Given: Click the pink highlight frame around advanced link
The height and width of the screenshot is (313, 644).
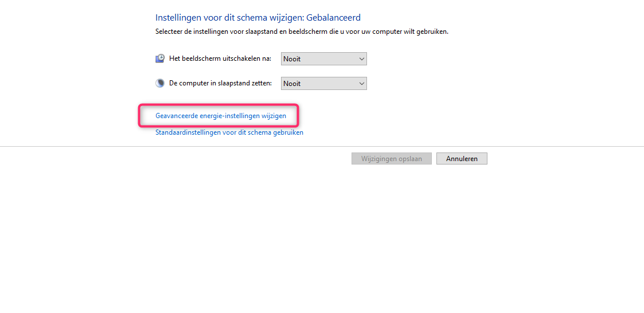Looking at the screenshot, I should tap(139, 115).
